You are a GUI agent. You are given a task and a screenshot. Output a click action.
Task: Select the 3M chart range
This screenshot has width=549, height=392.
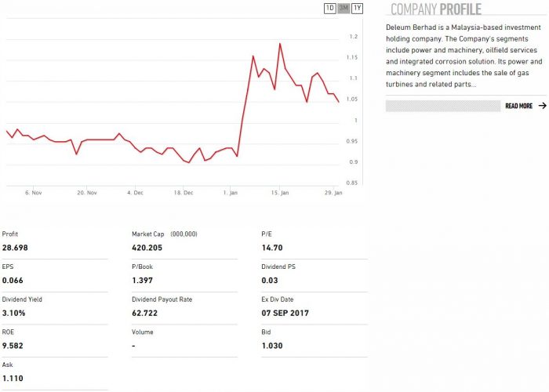(x=344, y=9)
